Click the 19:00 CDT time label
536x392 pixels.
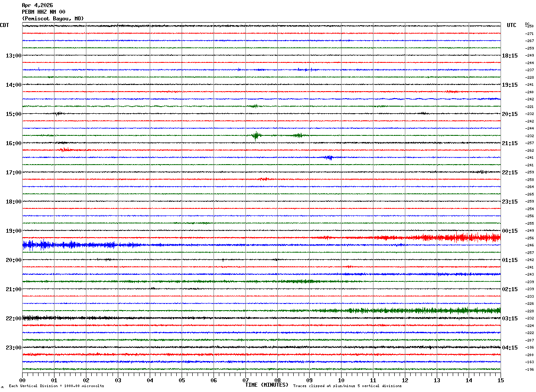pyautogui.click(x=14, y=231)
